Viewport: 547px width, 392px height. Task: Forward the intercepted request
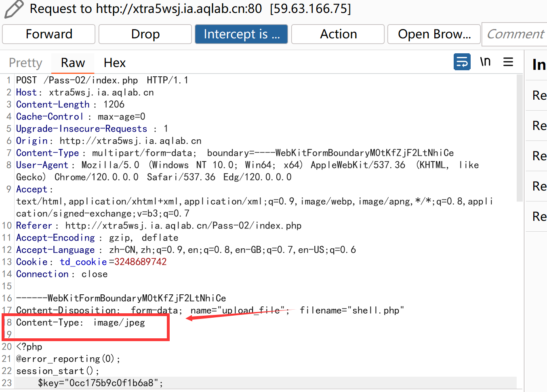coord(49,34)
